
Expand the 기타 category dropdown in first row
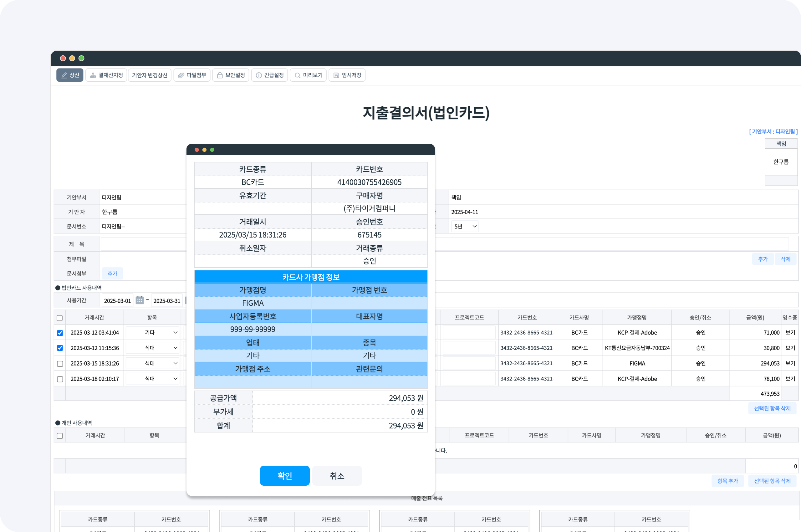coord(152,332)
